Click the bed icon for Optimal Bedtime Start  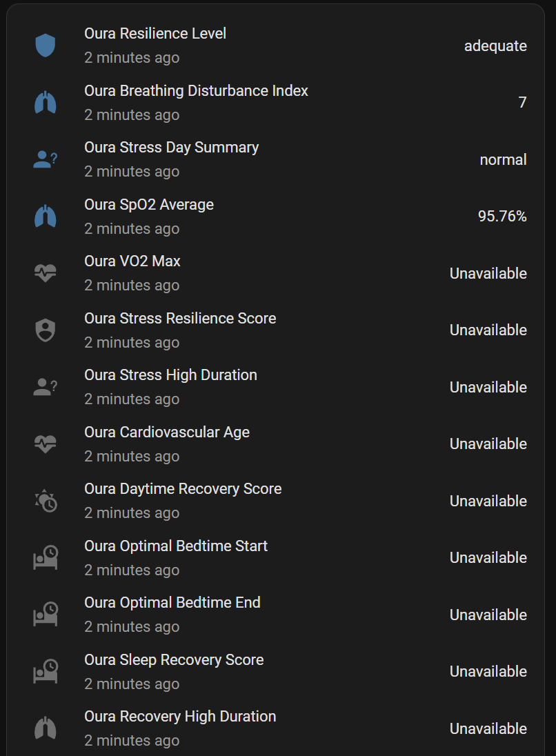pos(45,558)
